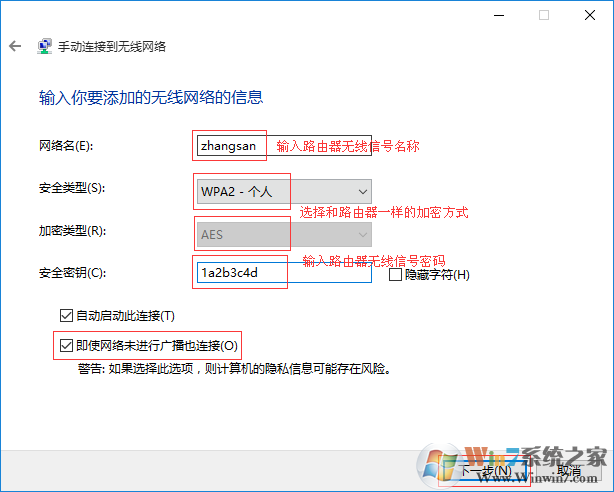Open the encryption type dropdown AES
The width and height of the screenshot is (614, 492).
point(284,235)
